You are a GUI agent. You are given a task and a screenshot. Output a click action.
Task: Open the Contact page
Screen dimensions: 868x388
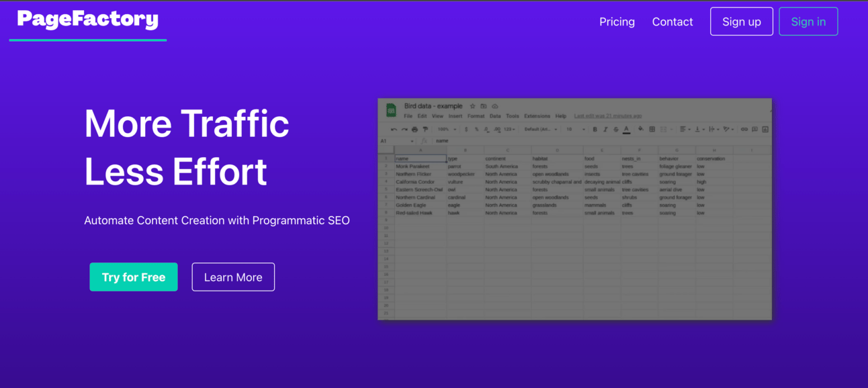(x=672, y=21)
